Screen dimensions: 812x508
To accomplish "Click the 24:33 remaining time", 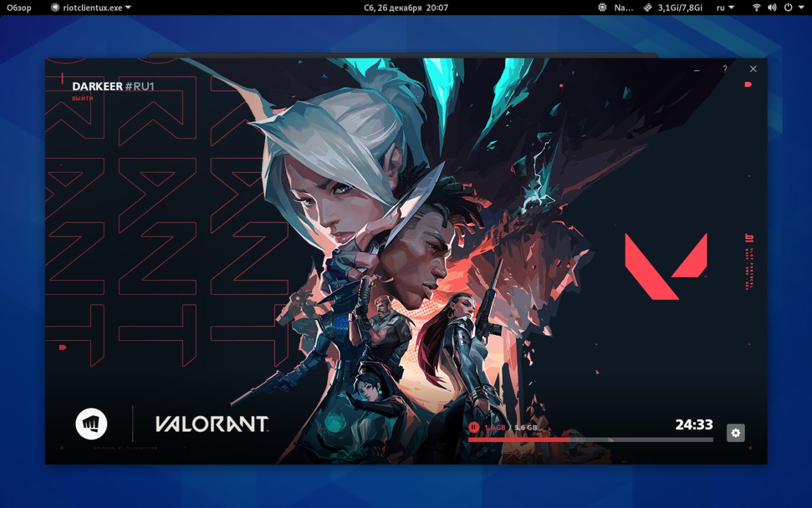I will point(694,425).
